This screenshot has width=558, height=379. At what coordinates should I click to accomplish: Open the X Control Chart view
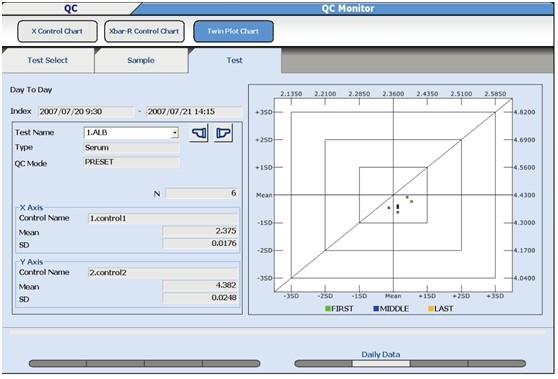pyautogui.click(x=57, y=31)
